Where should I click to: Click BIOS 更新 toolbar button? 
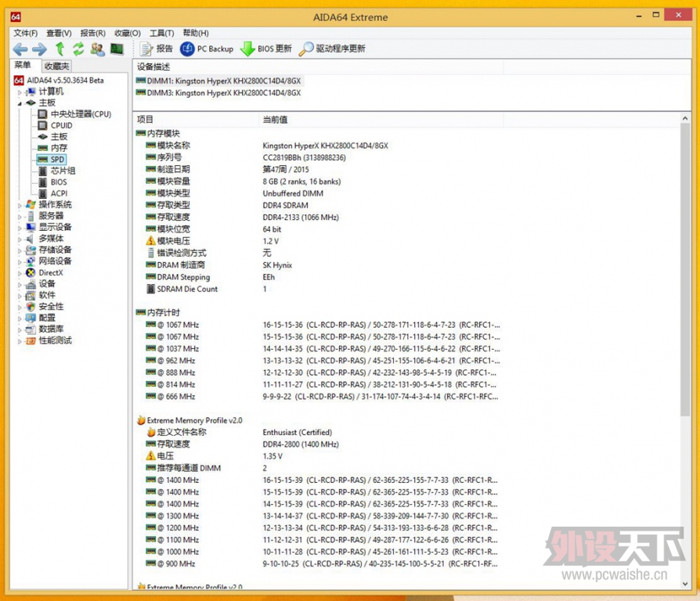[x=266, y=49]
